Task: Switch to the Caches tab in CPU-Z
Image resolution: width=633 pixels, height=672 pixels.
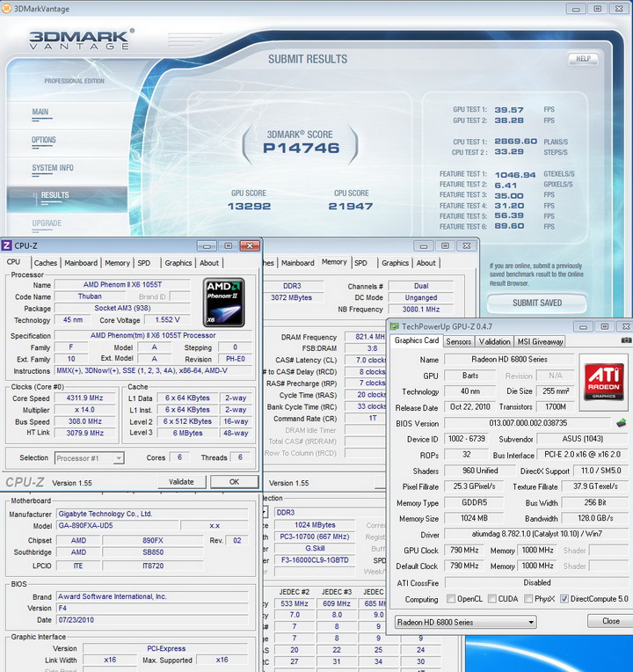Action: (x=46, y=263)
